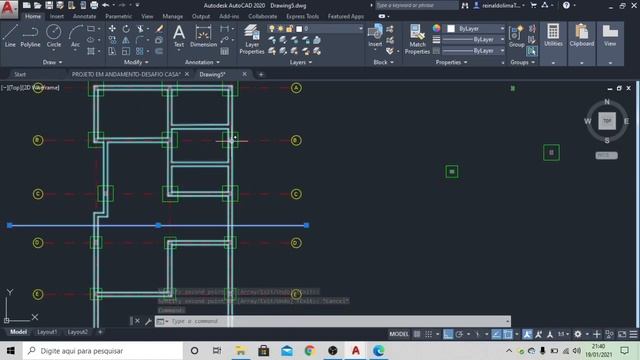Image resolution: width=640 pixels, height=360 pixels.
Task: Expand the Properties panel
Action: coord(451,62)
